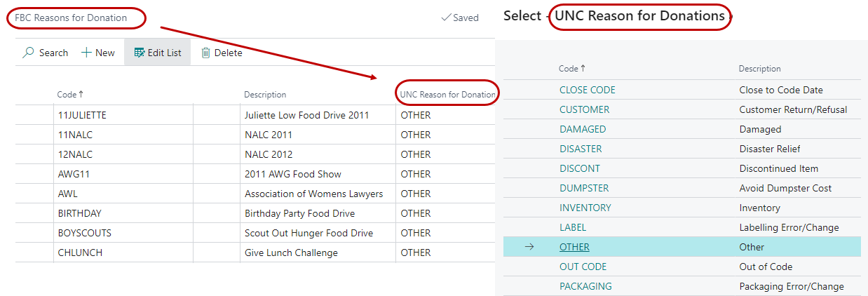Select the AWG11 code cell
This screenshot has height=296, width=868.
(74, 174)
